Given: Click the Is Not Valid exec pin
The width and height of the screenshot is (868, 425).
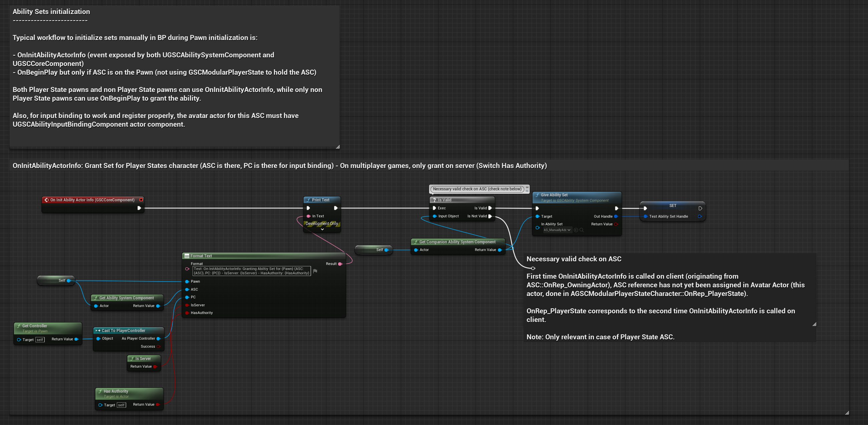Looking at the screenshot, I should pyautogui.click(x=490, y=216).
